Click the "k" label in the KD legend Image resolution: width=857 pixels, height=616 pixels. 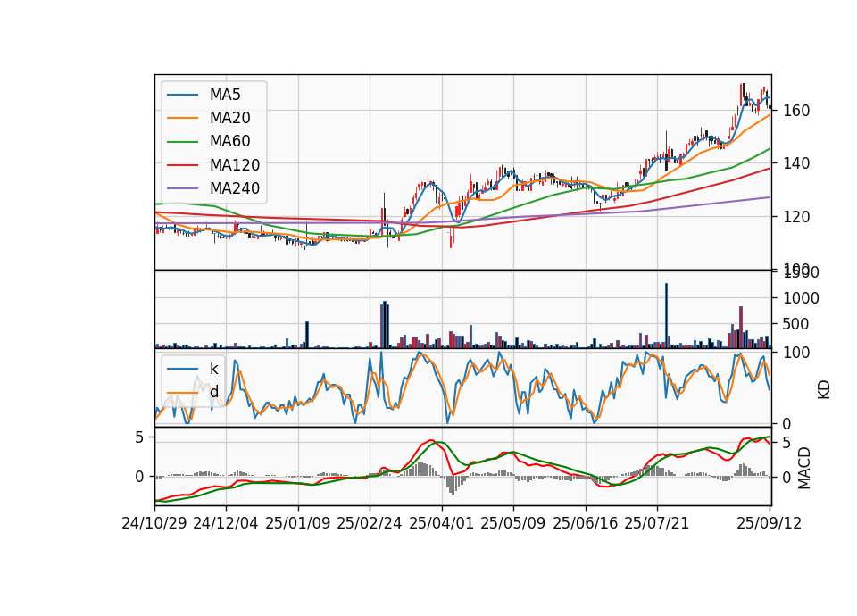213,369
